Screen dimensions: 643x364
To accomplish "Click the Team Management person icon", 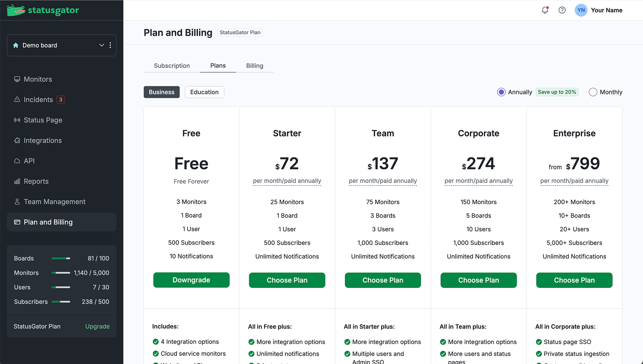I will click(x=17, y=202).
